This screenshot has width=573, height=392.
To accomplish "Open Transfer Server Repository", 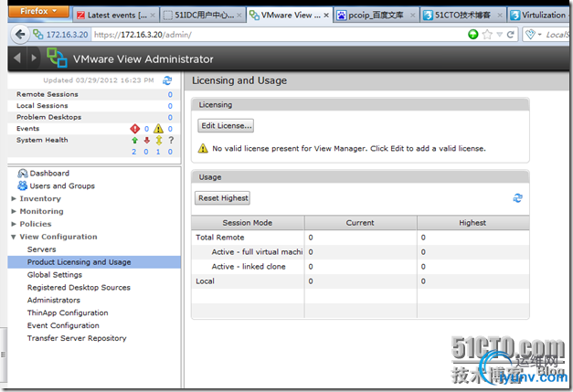I will 77,338.
